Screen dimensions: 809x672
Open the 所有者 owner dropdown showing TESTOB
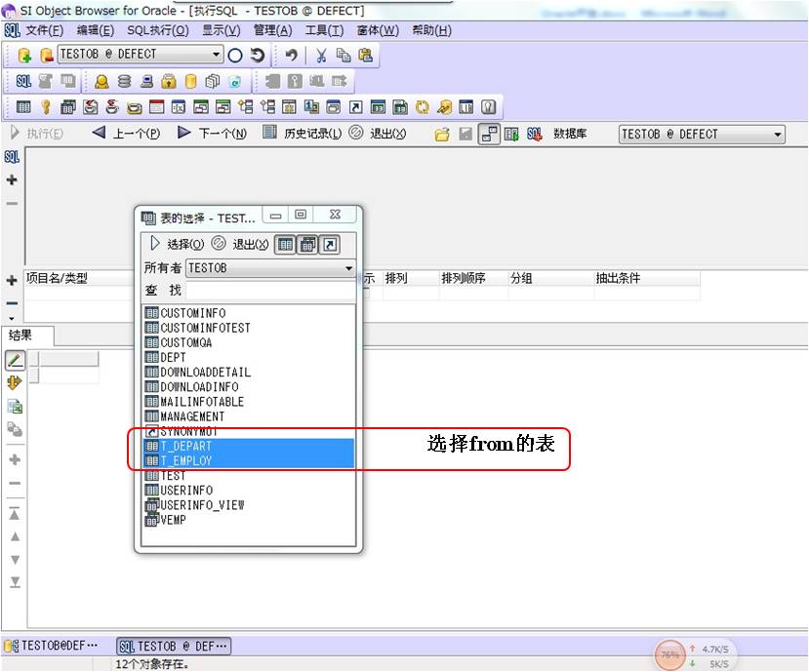pos(347,267)
